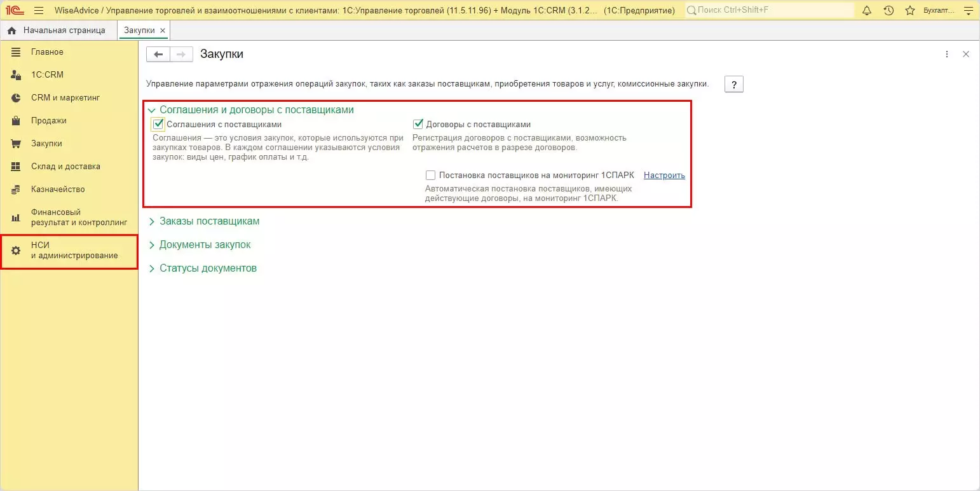Open the main menu hamburger icon
This screenshot has height=491, width=980.
(39, 10)
